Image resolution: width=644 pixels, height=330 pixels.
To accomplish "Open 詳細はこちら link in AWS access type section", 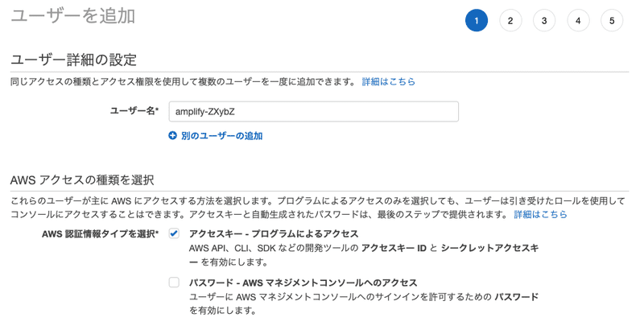I will (x=540, y=214).
